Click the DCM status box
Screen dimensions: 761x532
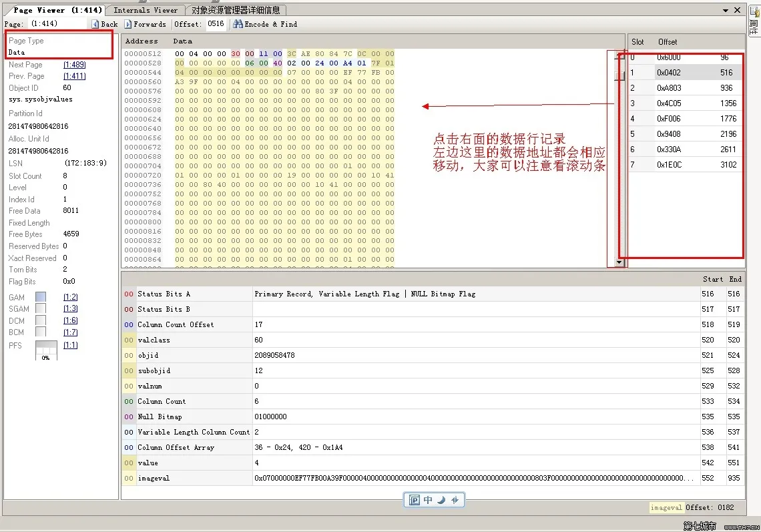pos(41,320)
